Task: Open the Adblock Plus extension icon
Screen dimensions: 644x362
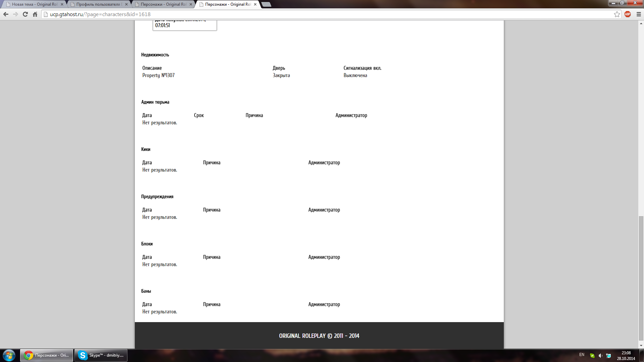Action: [x=628, y=14]
